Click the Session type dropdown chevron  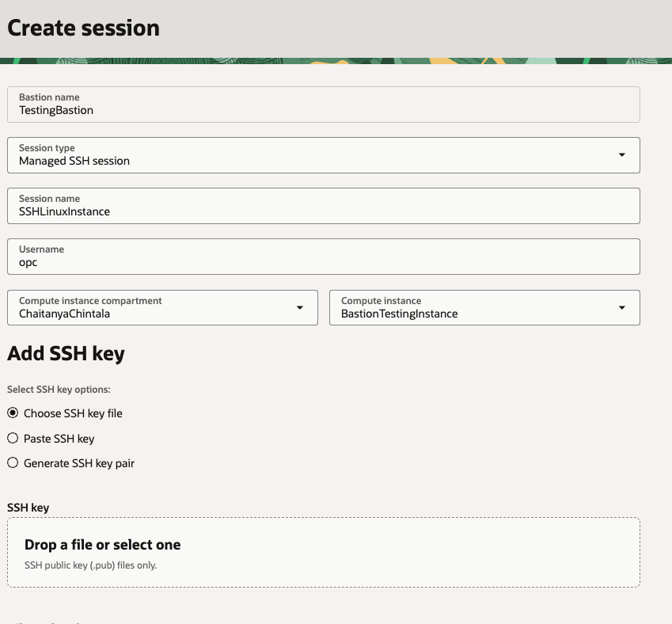click(622, 154)
